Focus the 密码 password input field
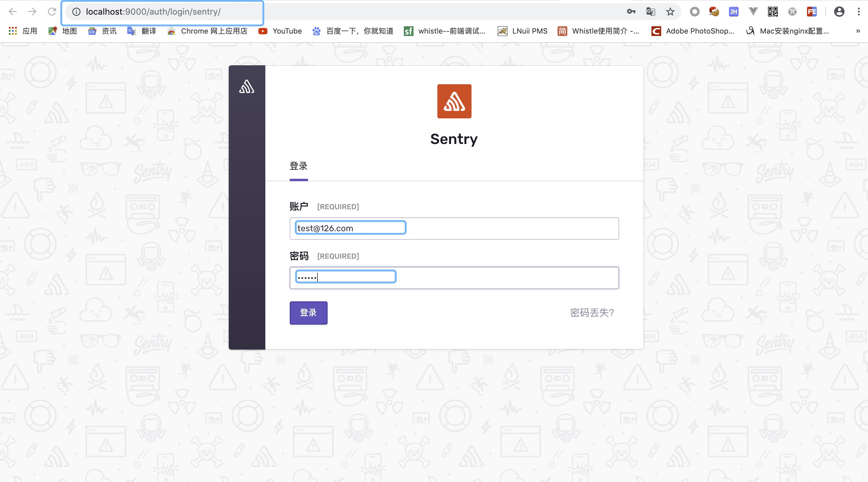 [x=454, y=278]
